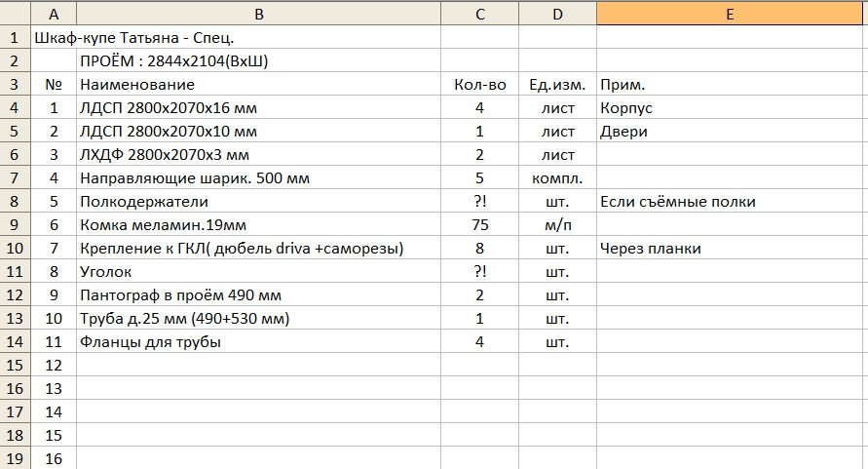Click the 'Через планки' note cell
The width and height of the screenshot is (868, 469).
point(731,249)
